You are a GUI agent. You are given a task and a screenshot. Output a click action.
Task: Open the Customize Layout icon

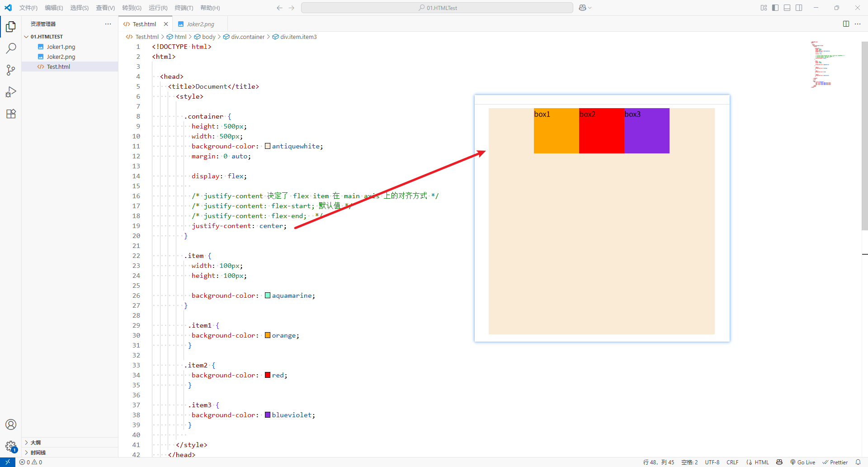(764, 8)
